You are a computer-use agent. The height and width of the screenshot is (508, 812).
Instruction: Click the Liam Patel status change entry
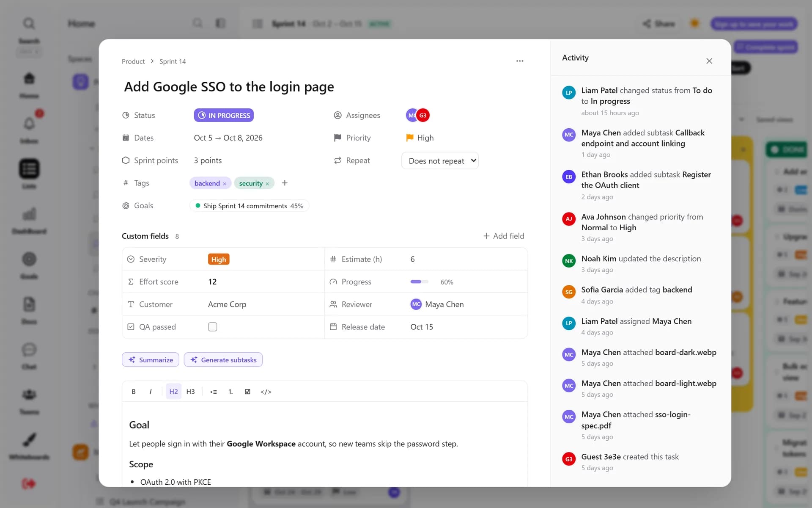640,102
